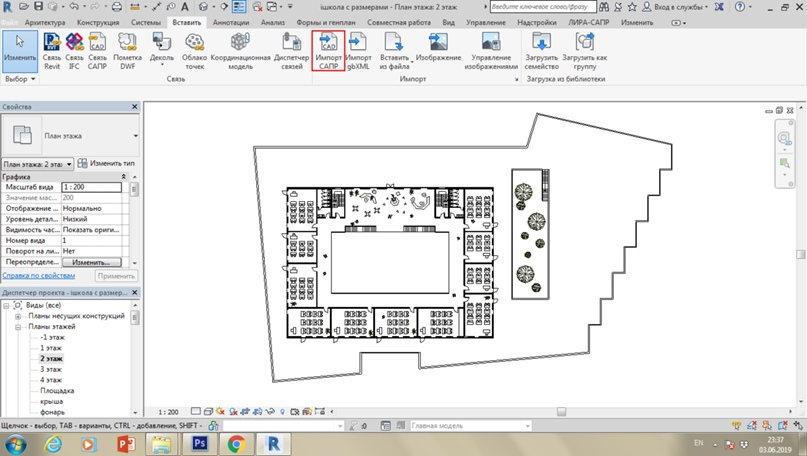Viewport: 807px width, 456px height.
Task: Click the Изменить (Modify) arrow tool
Action: [20, 51]
